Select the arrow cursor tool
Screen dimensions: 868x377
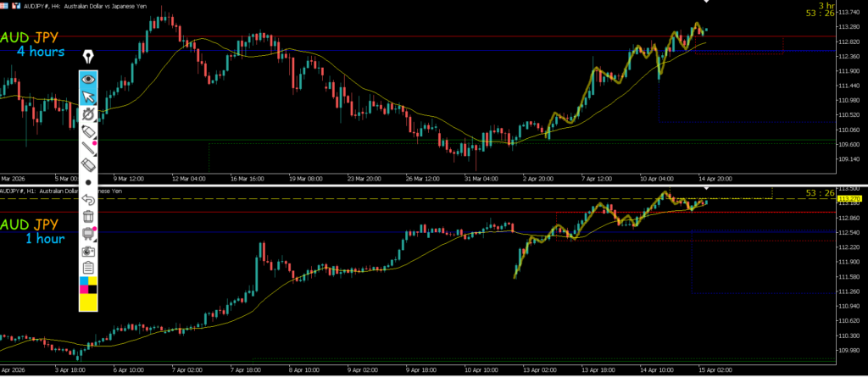pos(88,97)
